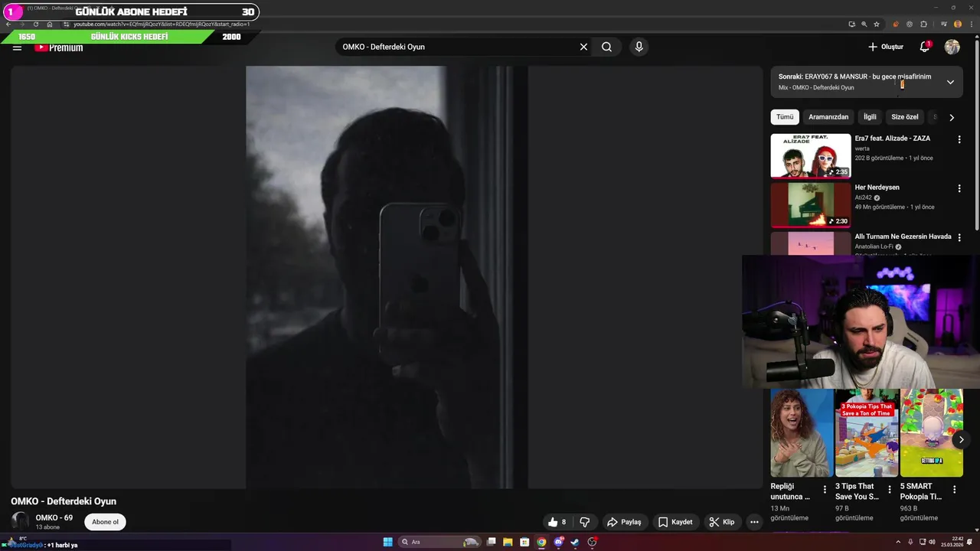Pause the video by clicking the player

point(387,277)
